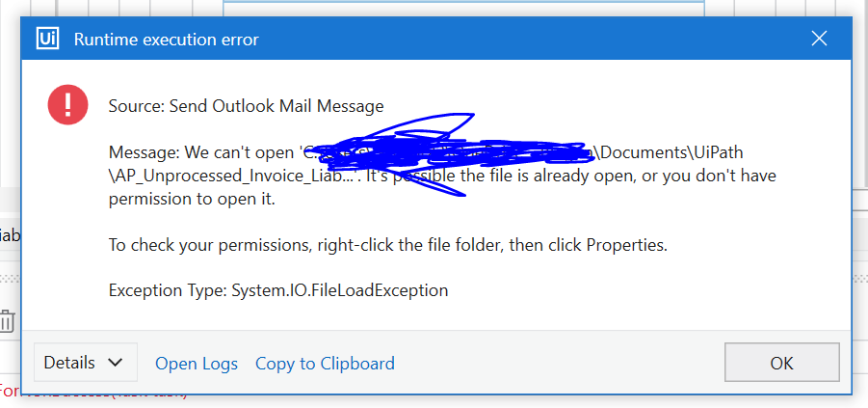The image size is (868, 408).
Task: Select the Source: Send Outlook Mail Message line
Action: click(246, 106)
